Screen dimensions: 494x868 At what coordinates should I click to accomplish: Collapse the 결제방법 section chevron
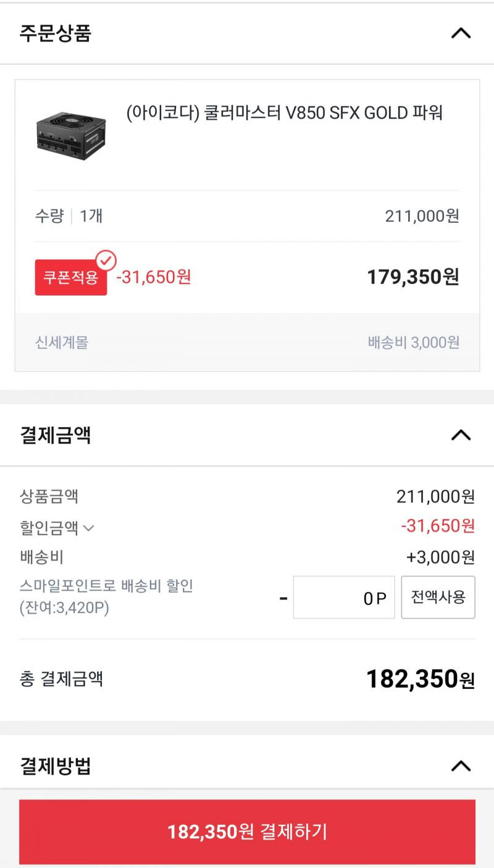pyautogui.click(x=461, y=766)
